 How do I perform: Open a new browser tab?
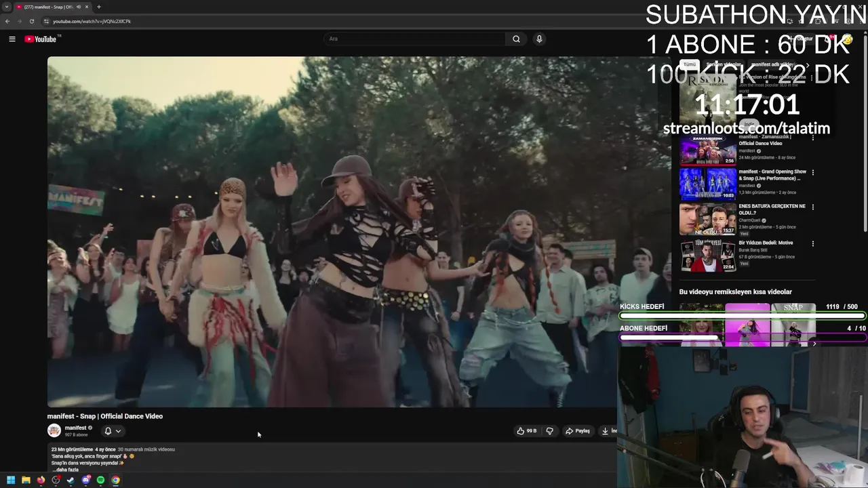[x=99, y=7]
